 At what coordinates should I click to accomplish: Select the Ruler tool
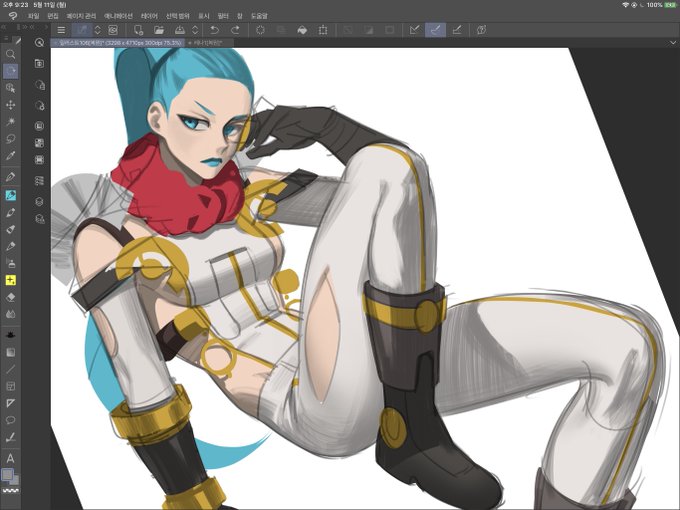point(10,403)
